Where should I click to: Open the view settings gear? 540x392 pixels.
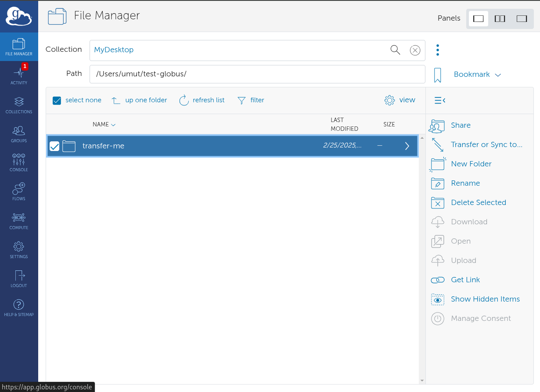(x=389, y=101)
